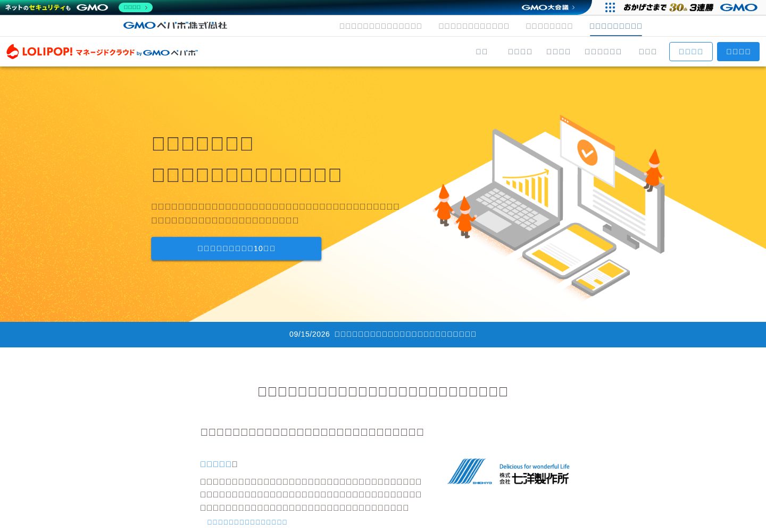
Task: Click the blue hero button containing '10'
Action: [236, 248]
